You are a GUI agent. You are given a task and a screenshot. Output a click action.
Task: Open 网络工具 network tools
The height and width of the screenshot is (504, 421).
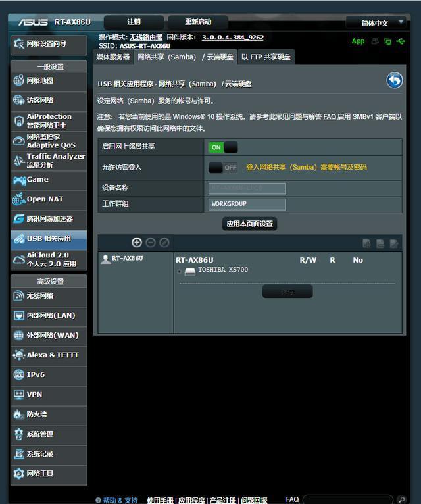click(49, 474)
